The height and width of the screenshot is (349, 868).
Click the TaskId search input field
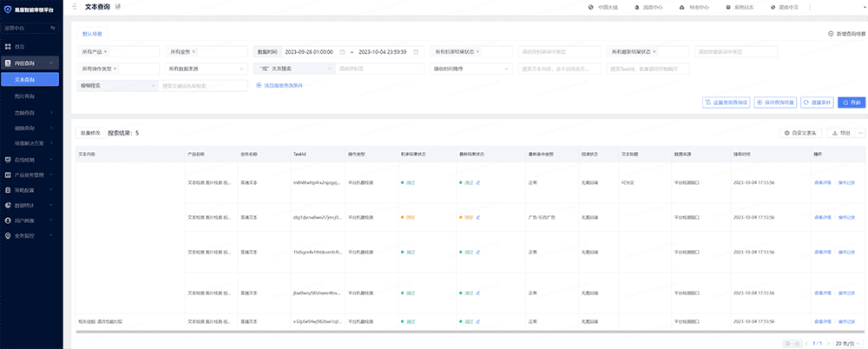(648, 68)
